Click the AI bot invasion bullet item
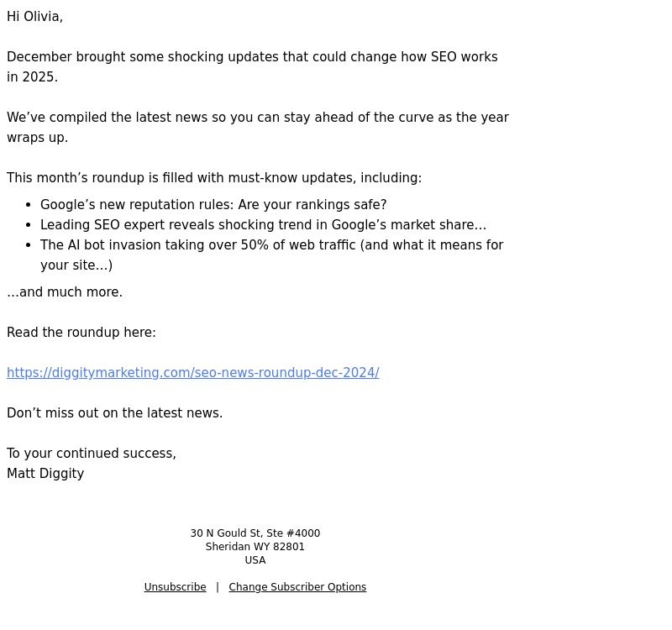The height and width of the screenshot is (630, 672). 271,245
